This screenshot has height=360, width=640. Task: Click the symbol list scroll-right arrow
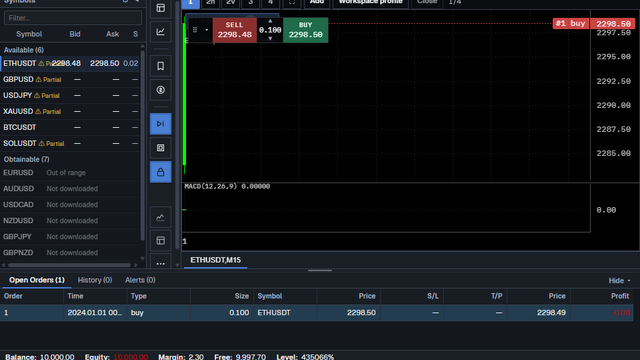click(136, 265)
